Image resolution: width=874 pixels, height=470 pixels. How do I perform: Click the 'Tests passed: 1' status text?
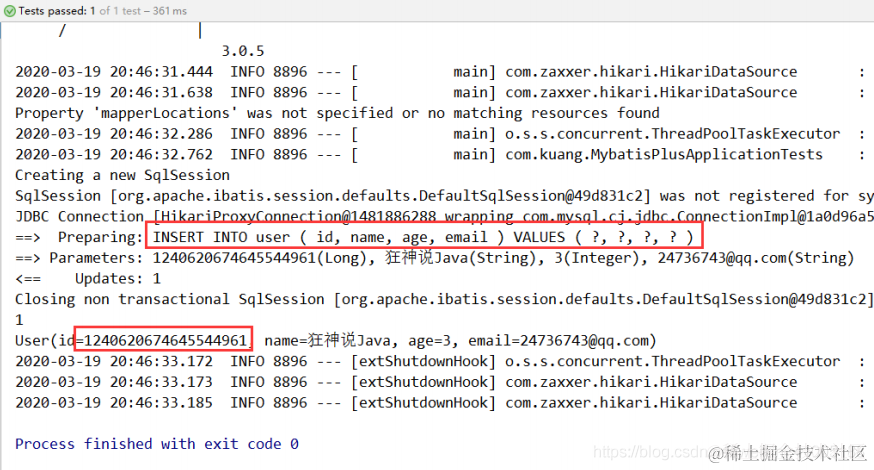point(57,11)
